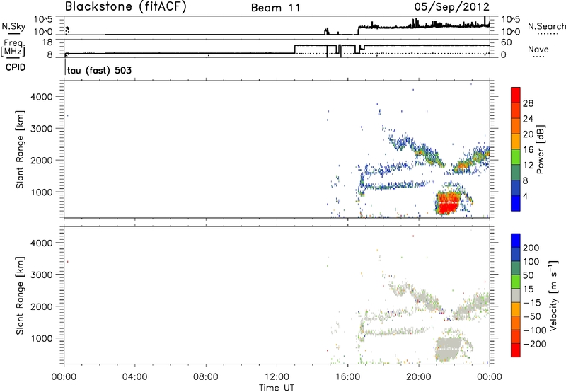Click the red high-power echo patch near 21:30
The width and height of the screenshot is (566, 392).
(x=449, y=203)
